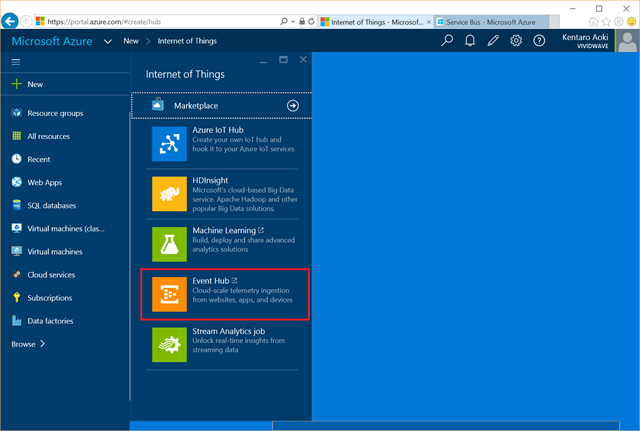Image resolution: width=640 pixels, height=431 pixels.
Task: Switch to Service Bus browser tab
Action: 491,22
